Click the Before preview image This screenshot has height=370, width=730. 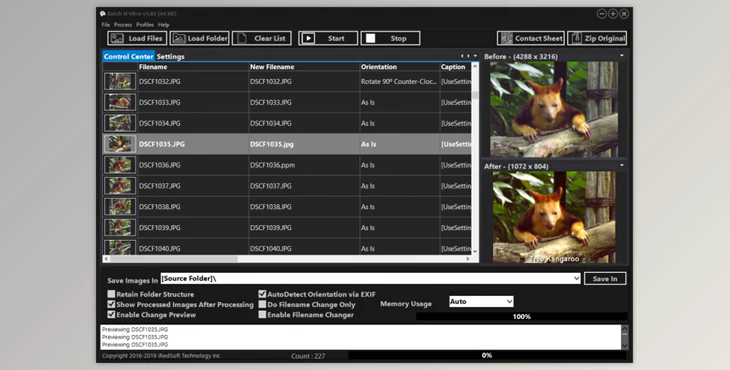(554, 109)
